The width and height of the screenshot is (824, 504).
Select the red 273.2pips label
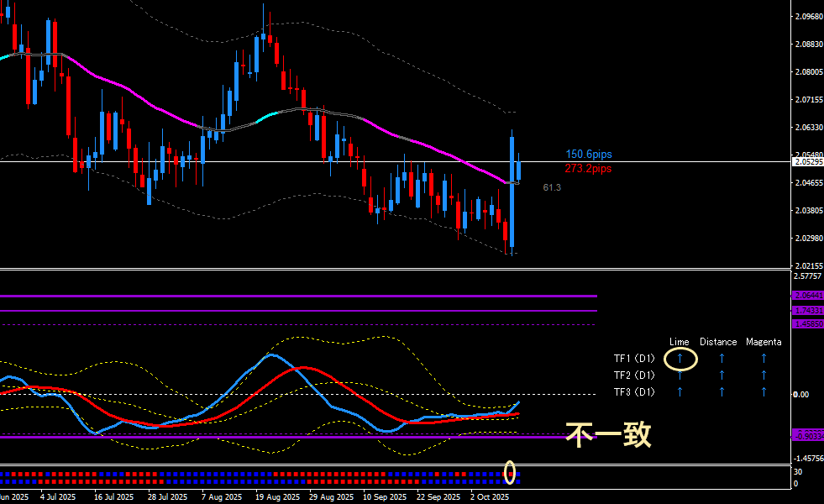588,169
